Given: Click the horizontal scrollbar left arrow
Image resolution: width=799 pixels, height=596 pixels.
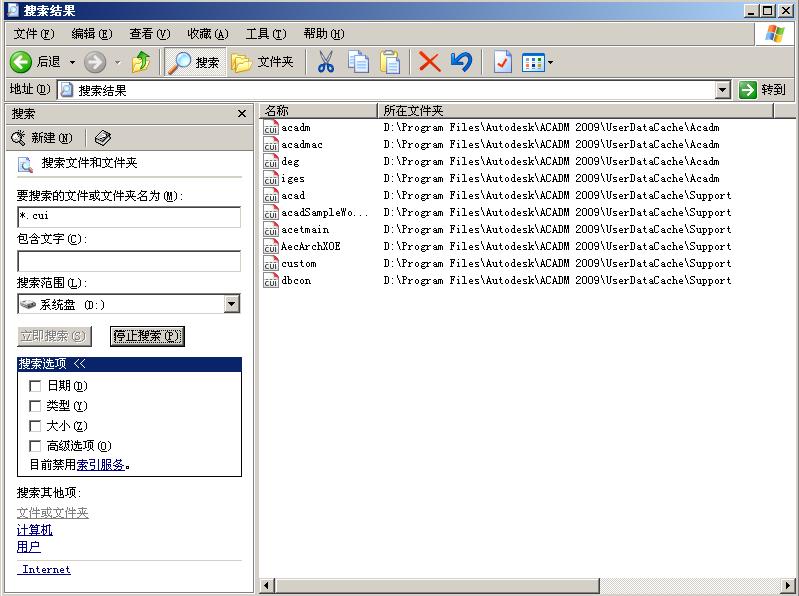Looking at the screenshot, I should 267,586.
